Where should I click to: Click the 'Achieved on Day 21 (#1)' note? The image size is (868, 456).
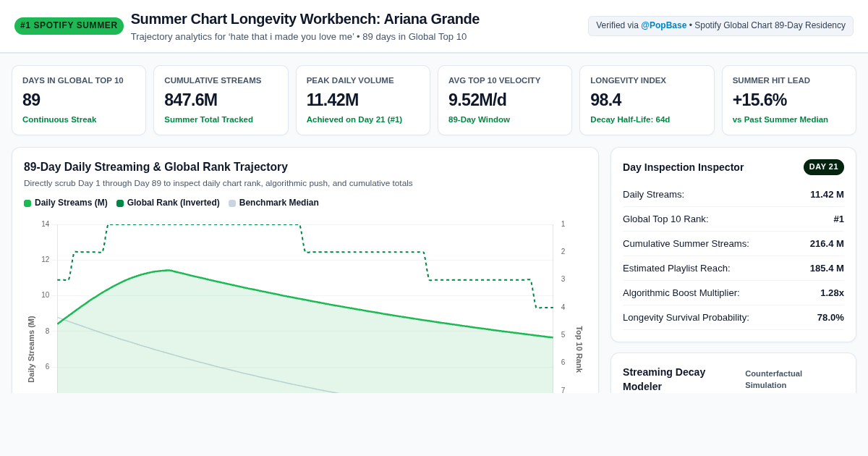pos(354,119)
